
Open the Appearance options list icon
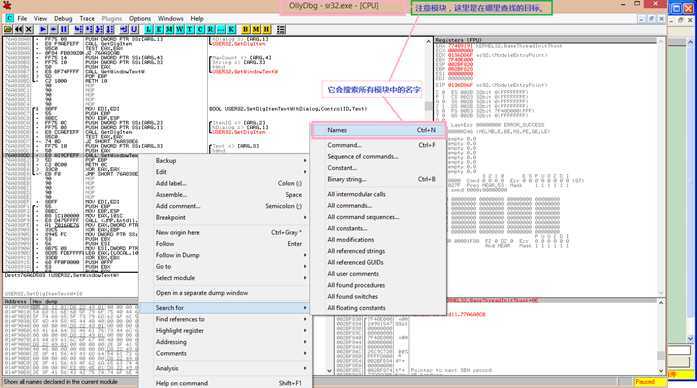pos(281,29)
